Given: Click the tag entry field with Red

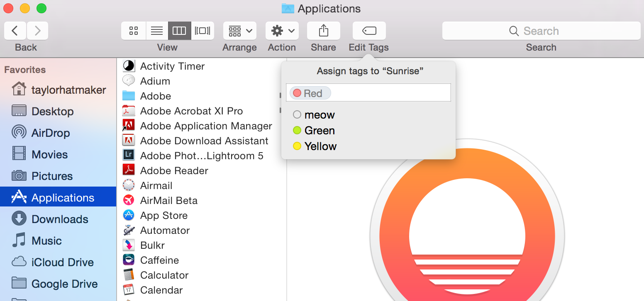Looking at the screenshot, I should [x=368, y=92].
